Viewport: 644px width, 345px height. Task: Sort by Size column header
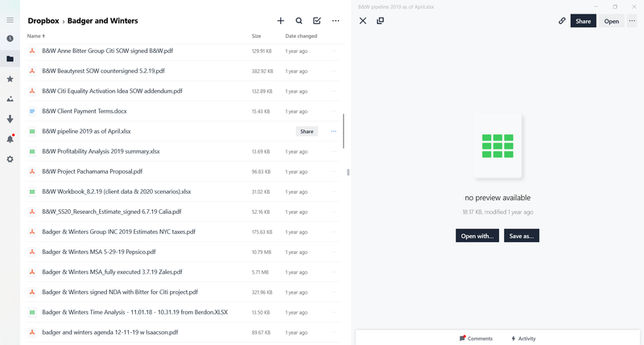[256, 36]
